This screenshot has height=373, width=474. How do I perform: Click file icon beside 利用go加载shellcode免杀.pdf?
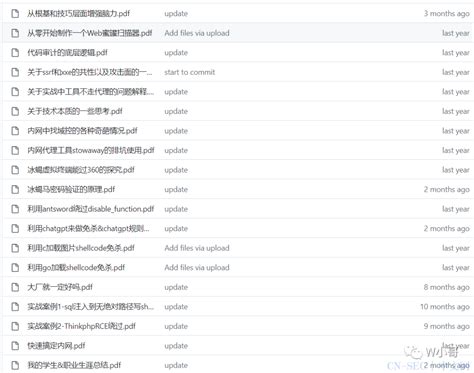15,268
